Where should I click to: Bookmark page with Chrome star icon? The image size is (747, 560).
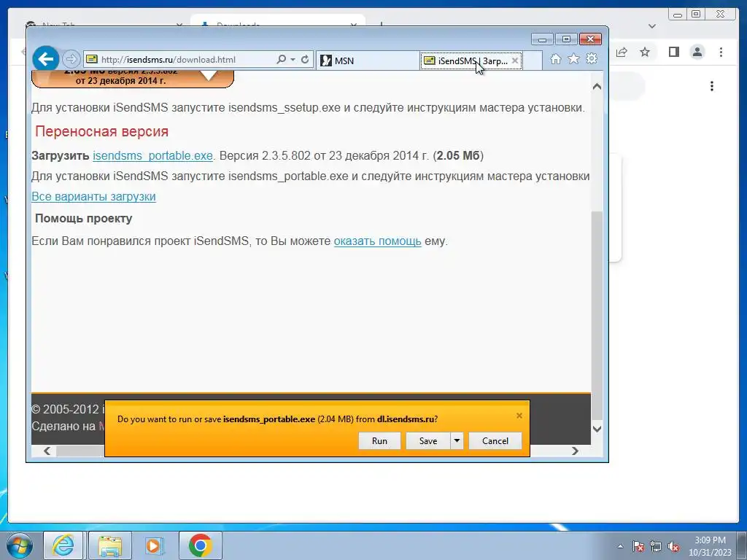645,52
